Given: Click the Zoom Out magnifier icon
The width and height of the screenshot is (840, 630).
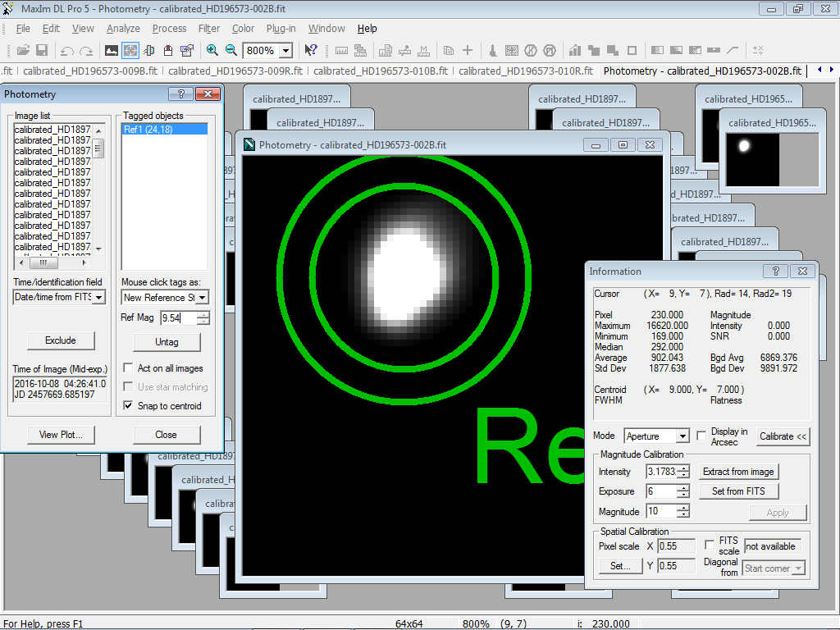Looking at the screenshot, I should pyautogui.click(x=231, y=50).
